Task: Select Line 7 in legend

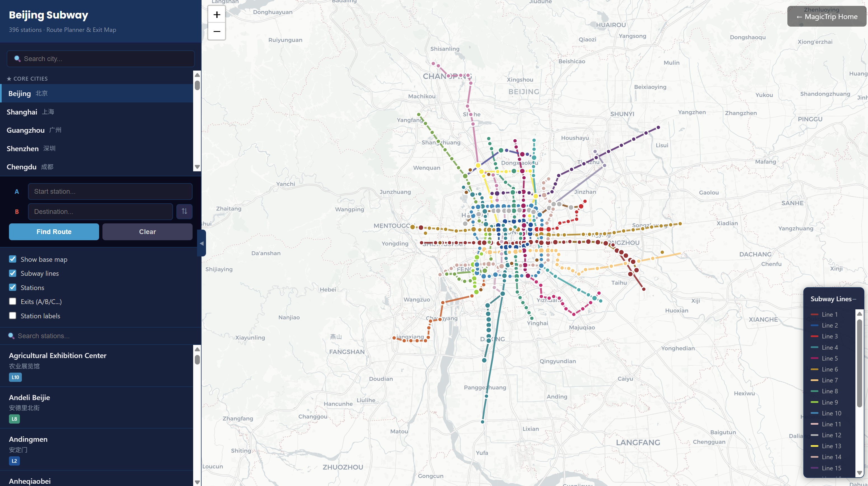Action: (x=830, y=380)
